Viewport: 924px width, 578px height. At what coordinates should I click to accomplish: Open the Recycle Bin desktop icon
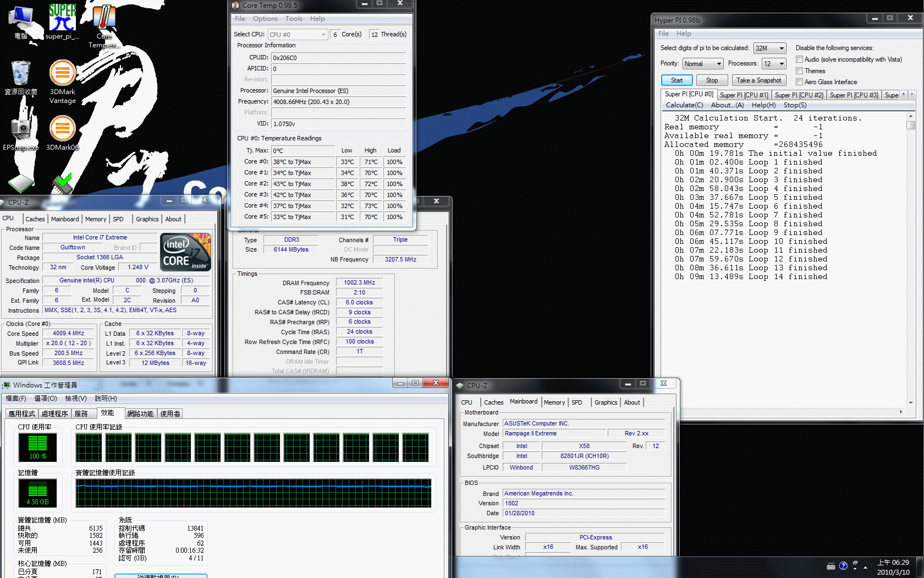pyautogui.click(x=21, y=78)
